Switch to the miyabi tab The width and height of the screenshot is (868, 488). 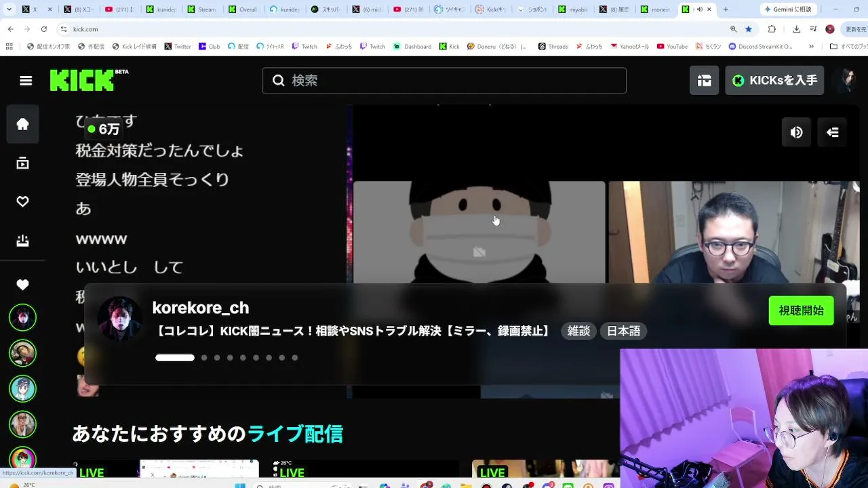(x=574, y=9)
